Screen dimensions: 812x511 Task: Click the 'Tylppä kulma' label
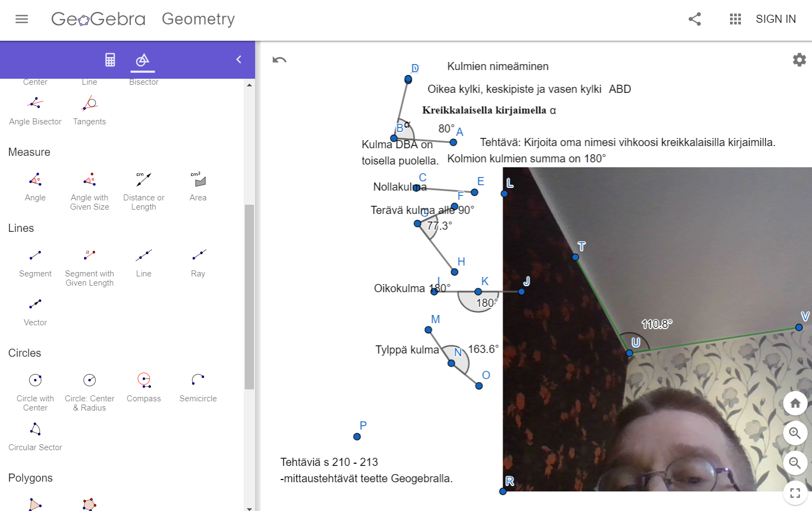[x=407, y=350]
